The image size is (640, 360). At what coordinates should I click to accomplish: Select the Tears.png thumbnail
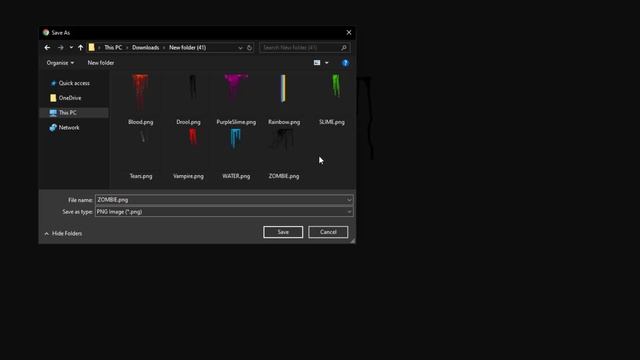tap(142, 137)
